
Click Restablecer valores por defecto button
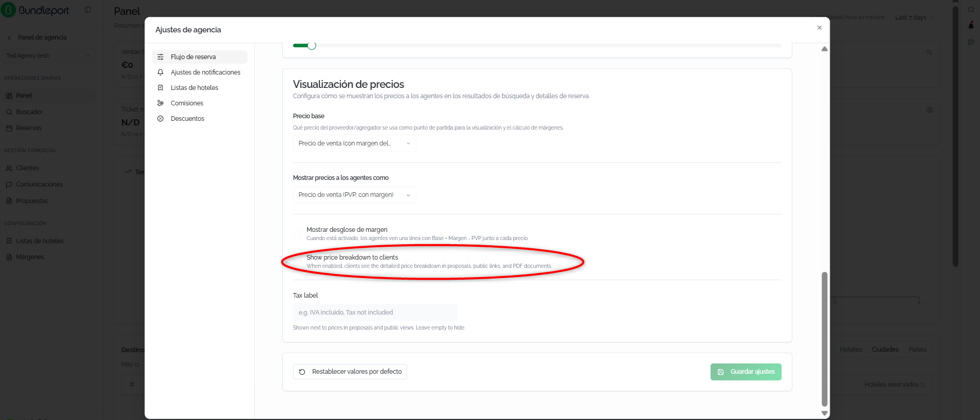tap(350, 372)
